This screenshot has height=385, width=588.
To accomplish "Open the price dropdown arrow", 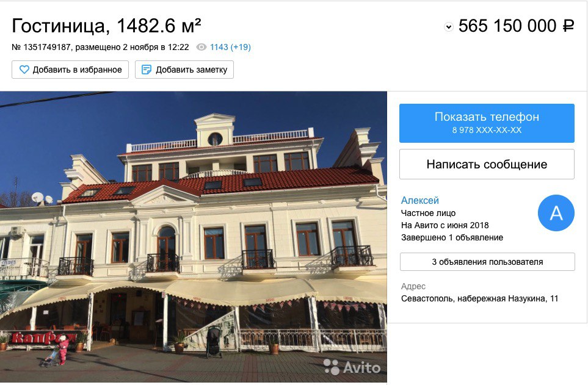I will coord(449,27).
